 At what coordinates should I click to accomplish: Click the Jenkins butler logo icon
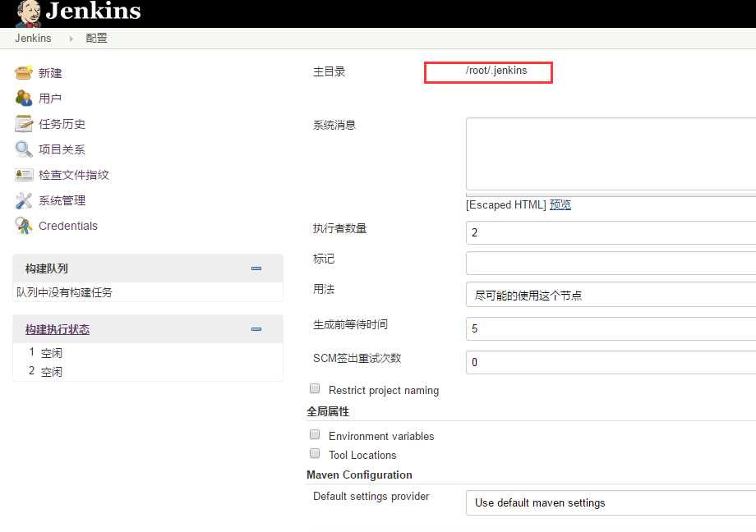coord(28,13)
